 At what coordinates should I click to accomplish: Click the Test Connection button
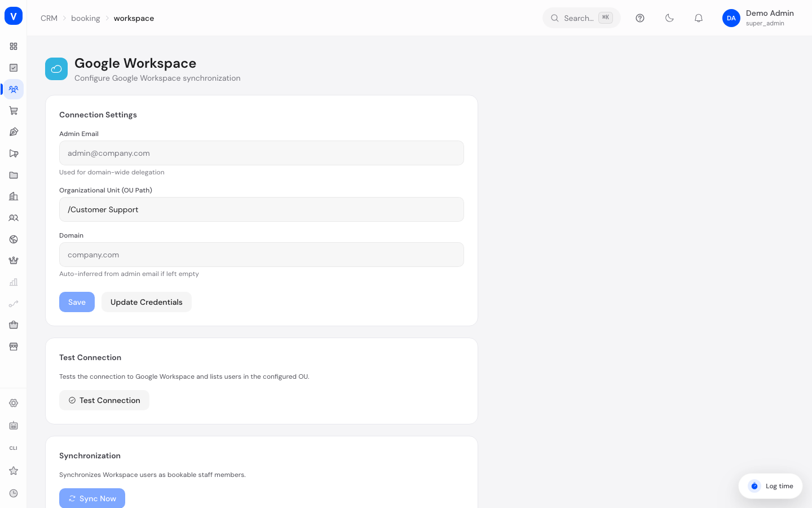point(104,400)
